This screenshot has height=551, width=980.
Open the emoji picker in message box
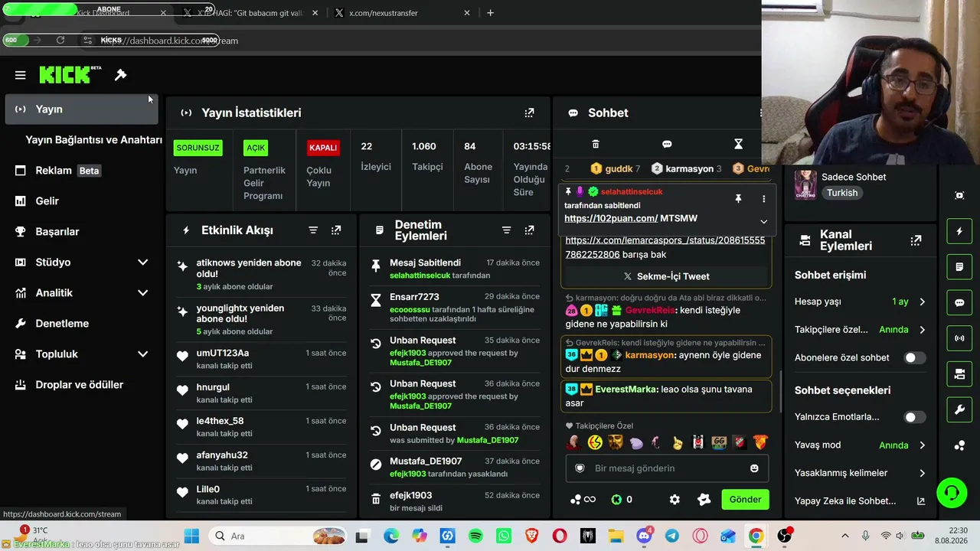pyautogui.click(x=754, y=468)
